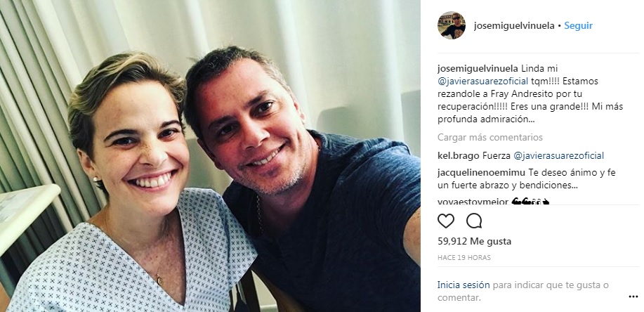This screenshot has height=312, width=644.
Task: Click the Seguir follow button
Action: point(578,25)
